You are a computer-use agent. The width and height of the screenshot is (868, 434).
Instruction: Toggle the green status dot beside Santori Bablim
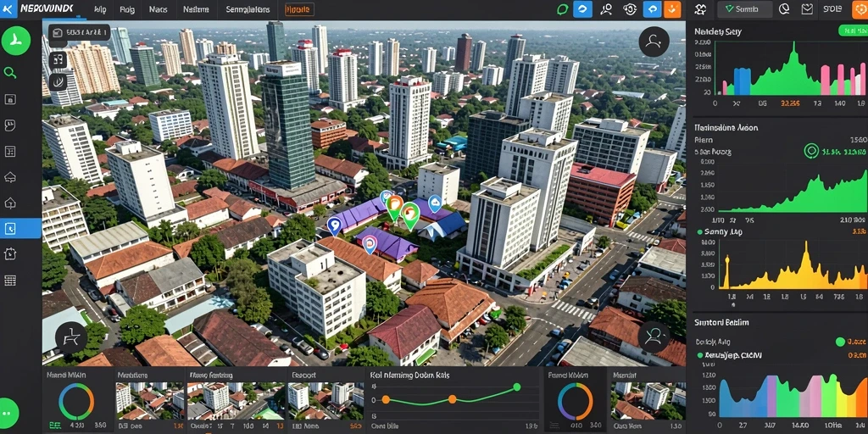point(840,342)
